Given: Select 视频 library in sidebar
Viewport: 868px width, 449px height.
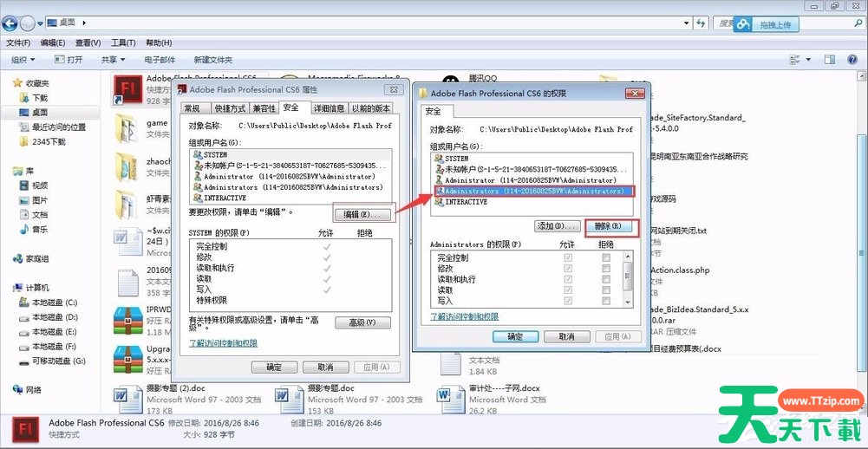Looking at the screenshot, I should [x=34, y=185].
